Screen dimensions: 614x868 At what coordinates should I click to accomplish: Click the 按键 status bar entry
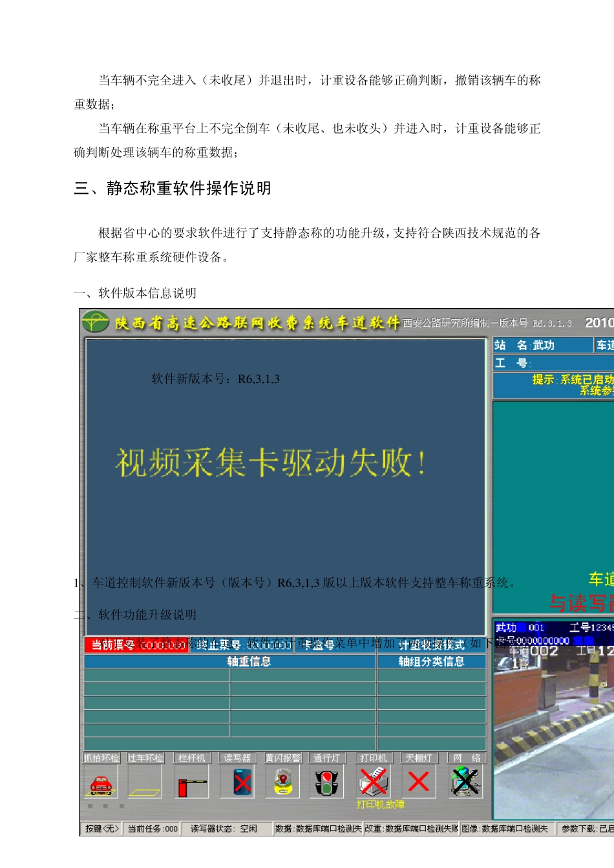pos(102,829)
